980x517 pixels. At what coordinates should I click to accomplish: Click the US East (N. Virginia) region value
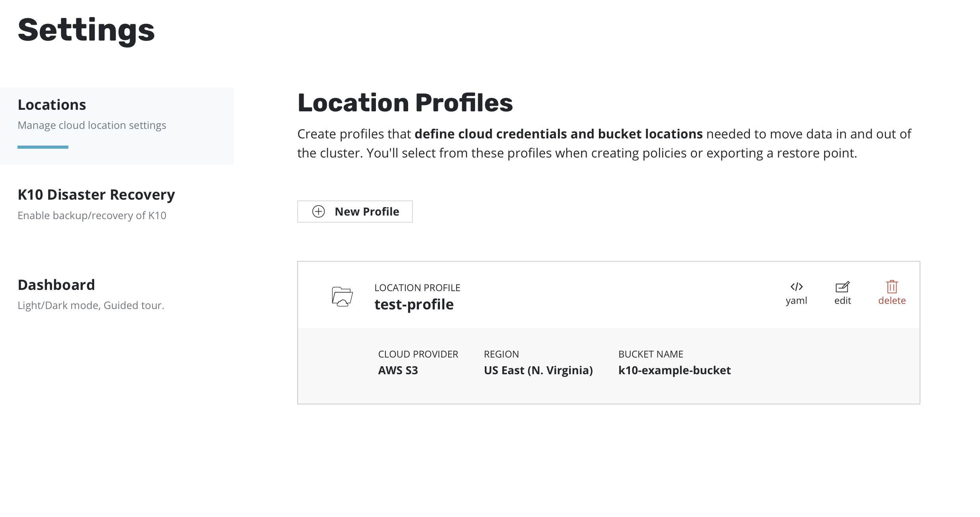pyautogui.click(x=538, y=370)
